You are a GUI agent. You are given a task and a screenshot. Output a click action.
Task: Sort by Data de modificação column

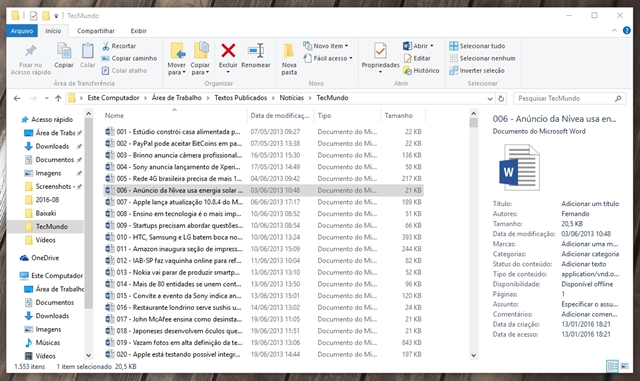(x=280, y=116)
